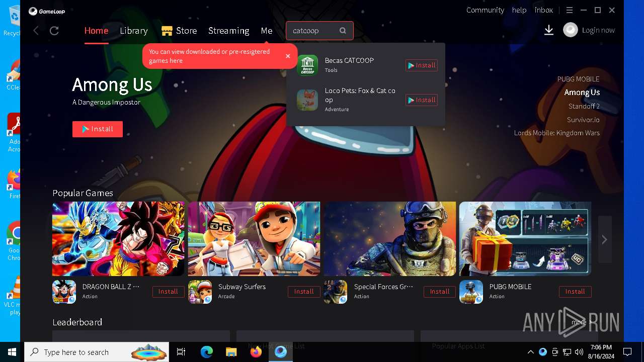Open the notification center icon
644x362 pixels.
point(627,352)
